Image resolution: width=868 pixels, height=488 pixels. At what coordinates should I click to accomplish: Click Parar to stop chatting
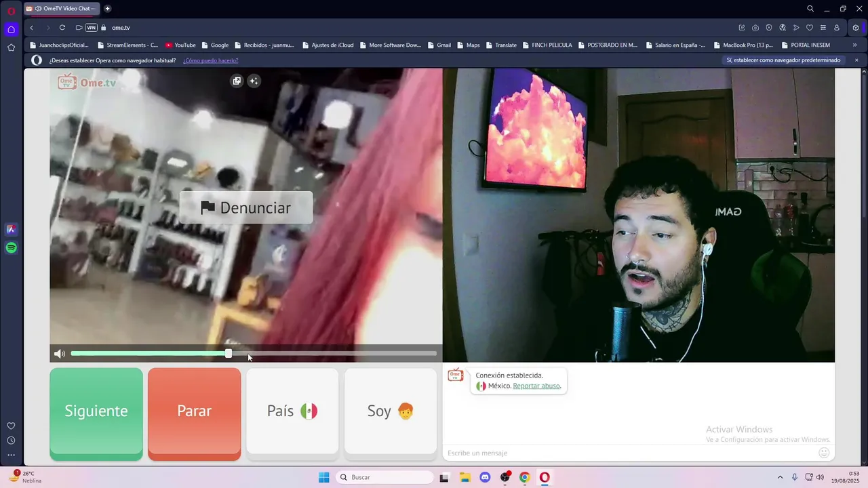[195, 414]
